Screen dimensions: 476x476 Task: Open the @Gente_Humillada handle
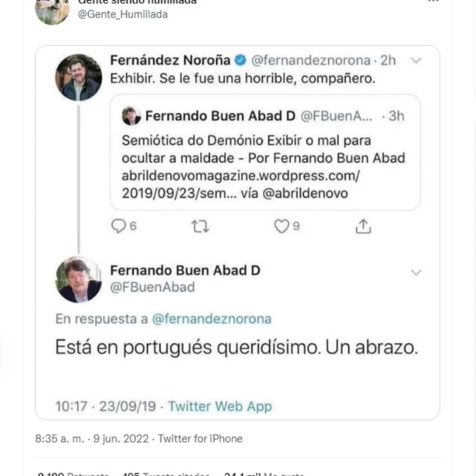(x=123, y=14)
